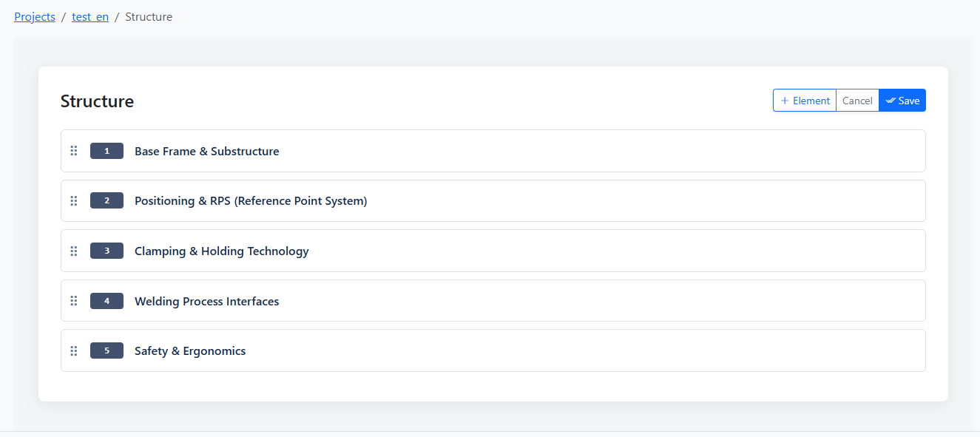Click the drag handle next to "Base Frame & Substructure"
Viewport: 980px width, 437px height.
tap(73, 150)
